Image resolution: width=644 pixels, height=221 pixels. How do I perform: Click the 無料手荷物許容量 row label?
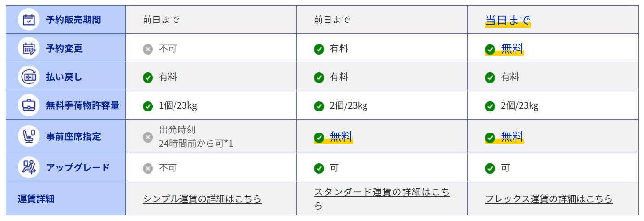83,105
